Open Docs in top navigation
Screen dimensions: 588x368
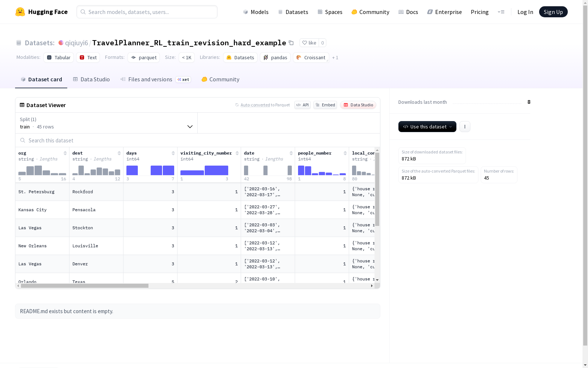[408, 12]
